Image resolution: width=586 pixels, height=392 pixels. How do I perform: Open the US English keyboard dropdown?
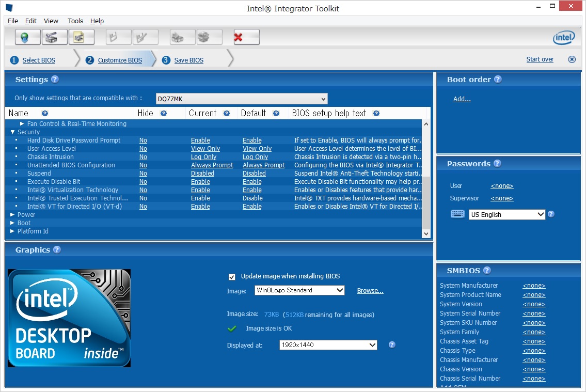(507, 214)
